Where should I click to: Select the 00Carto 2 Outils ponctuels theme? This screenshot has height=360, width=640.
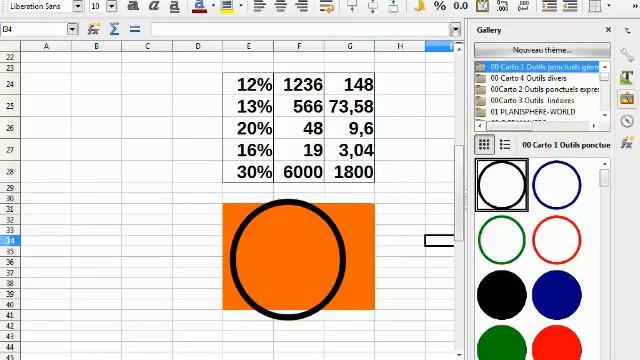[537, 89]
